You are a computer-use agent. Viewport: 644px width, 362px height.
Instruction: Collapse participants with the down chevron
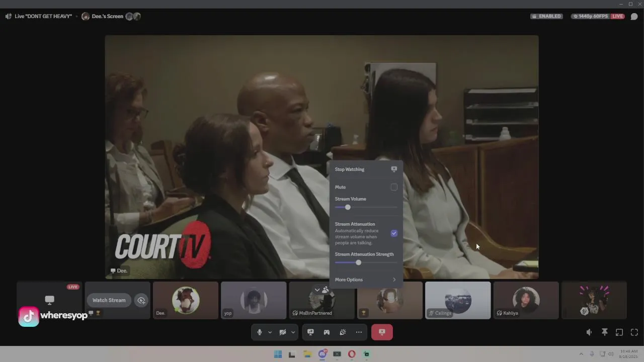(317, 290)
